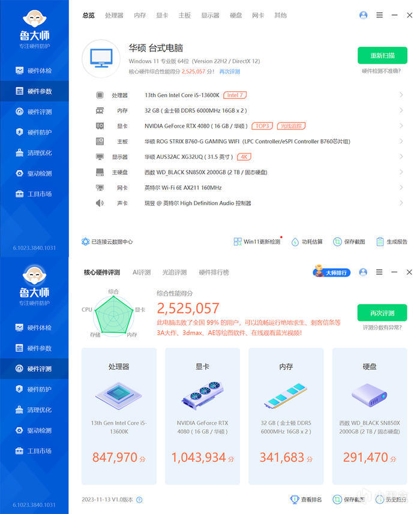Image resolution: width=420 pixels, height=514 pixels.
Task: Click the user account icon in the 核心硬件评测 window
Action: pyautogui.click(x=363, y=272)
